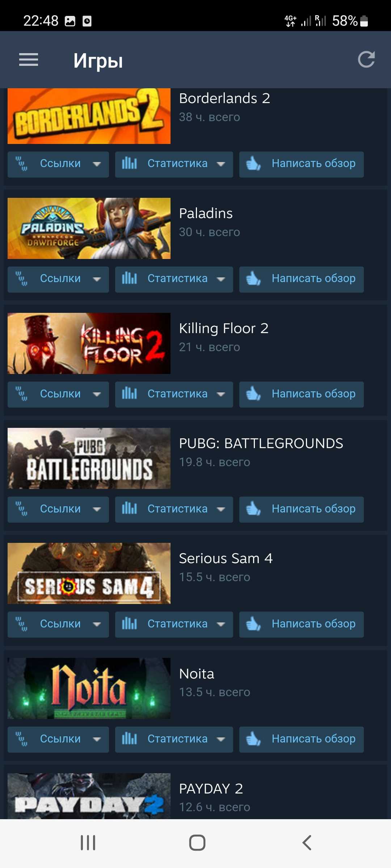Expand Ссылки dropdown arrow for PUBG
Viewport: 391px width, 868px height.
point(97,510)
